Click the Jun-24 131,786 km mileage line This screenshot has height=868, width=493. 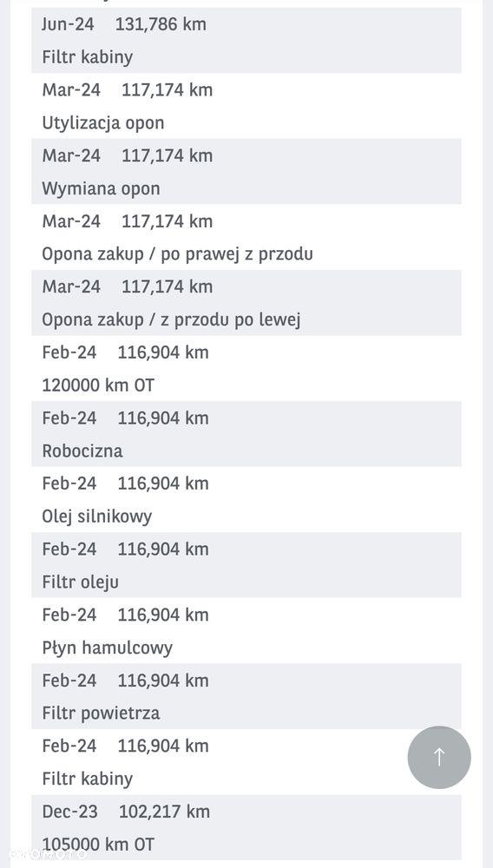pos(124,24)
